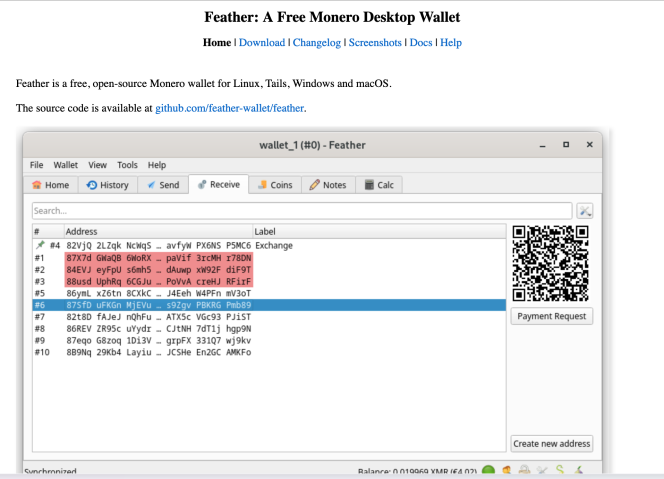664x479 pixels.
Task: Open the Send tab
Action: click(x=163, y=185)
